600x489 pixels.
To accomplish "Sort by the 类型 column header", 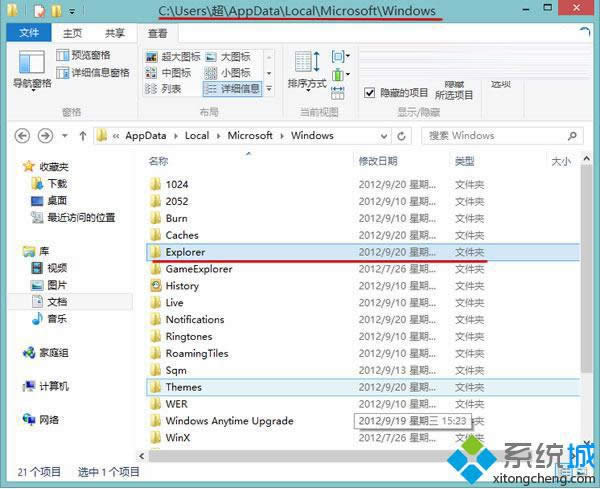I will [x=464, y=161].
